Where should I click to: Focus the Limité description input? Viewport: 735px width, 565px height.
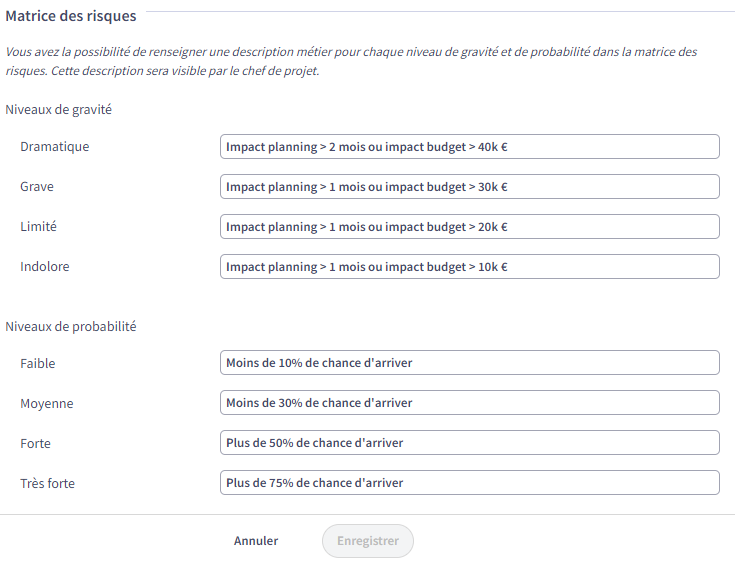click(x=470, y=226)
